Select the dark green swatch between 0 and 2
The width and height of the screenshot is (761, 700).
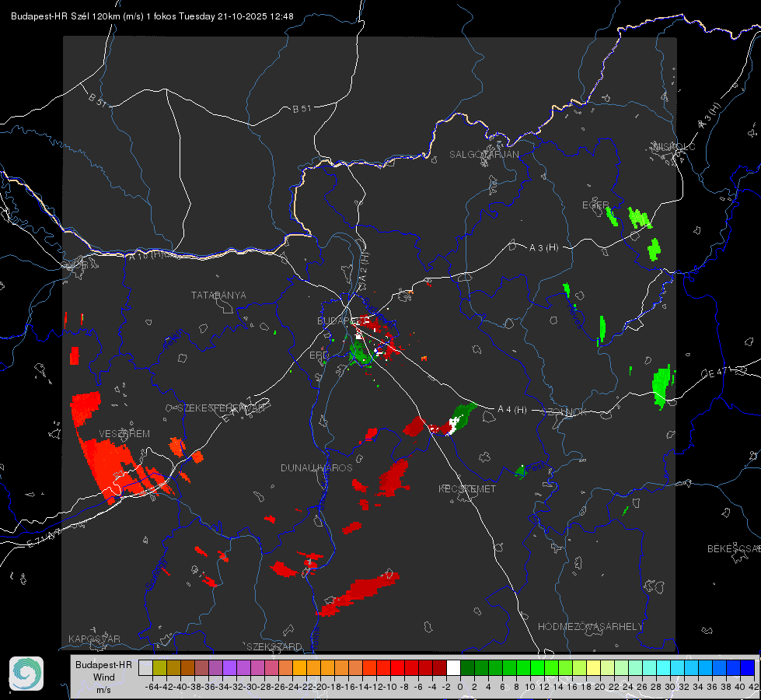pos(467,667)
